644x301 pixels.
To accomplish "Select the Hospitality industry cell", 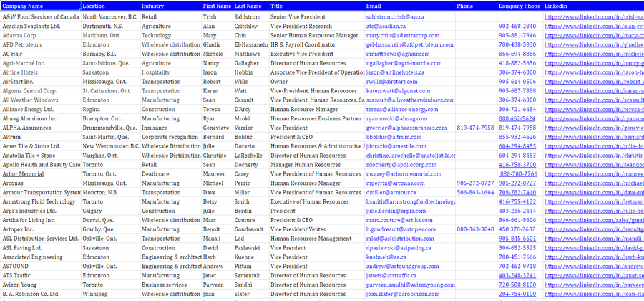I will [171, 72].
